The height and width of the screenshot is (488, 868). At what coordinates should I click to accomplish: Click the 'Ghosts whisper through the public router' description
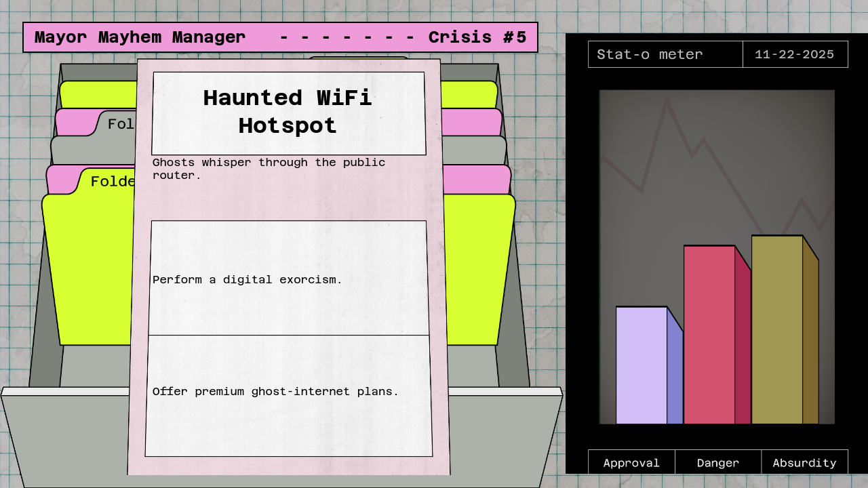click(269, 169)
